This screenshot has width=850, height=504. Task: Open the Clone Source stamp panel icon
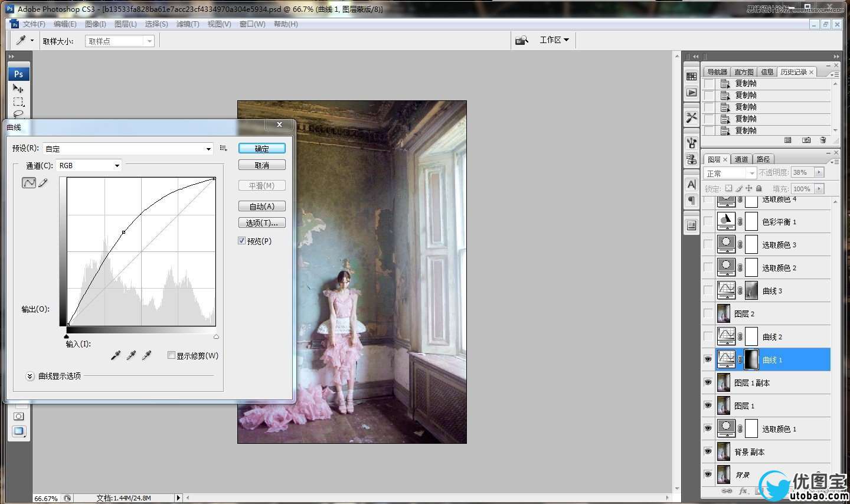tap(692, 159)
